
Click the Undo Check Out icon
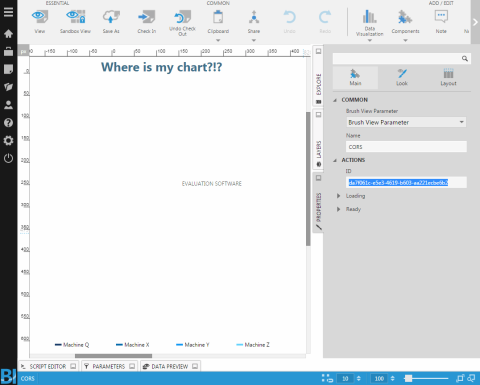coord(182,17)
